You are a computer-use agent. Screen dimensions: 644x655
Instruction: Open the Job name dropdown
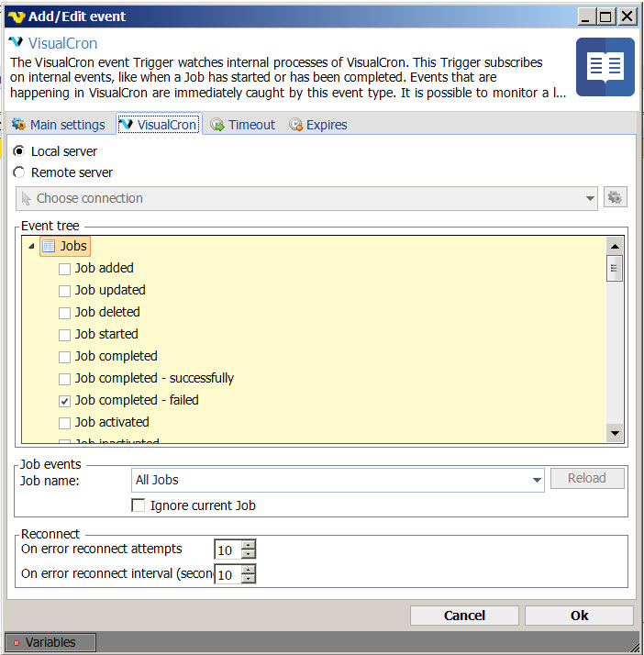pos(537,480)
